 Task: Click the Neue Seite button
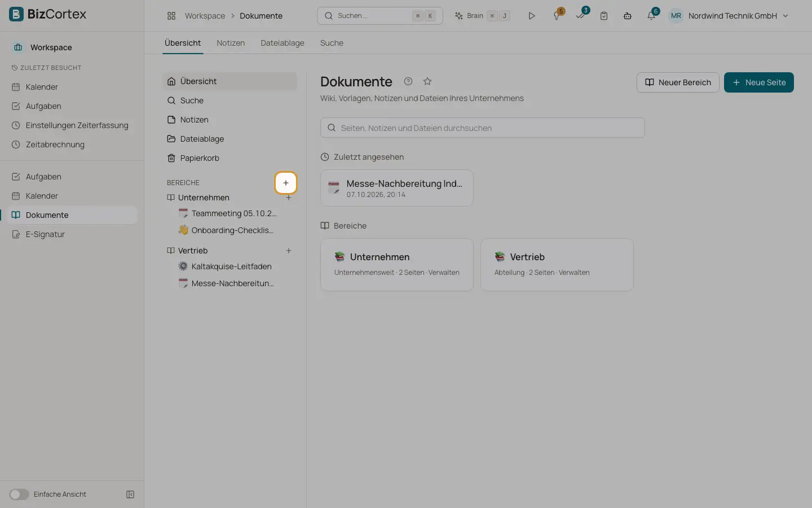click(759, 82)
